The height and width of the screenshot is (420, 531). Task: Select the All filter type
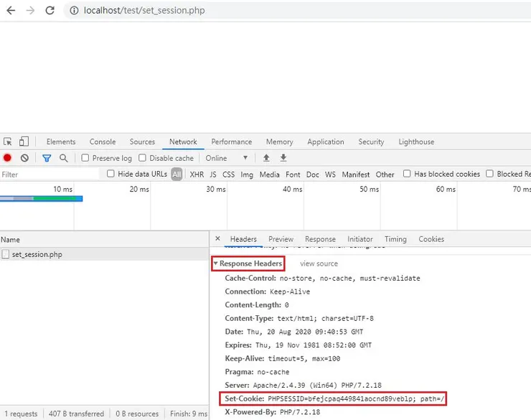(x=177, y=174)
